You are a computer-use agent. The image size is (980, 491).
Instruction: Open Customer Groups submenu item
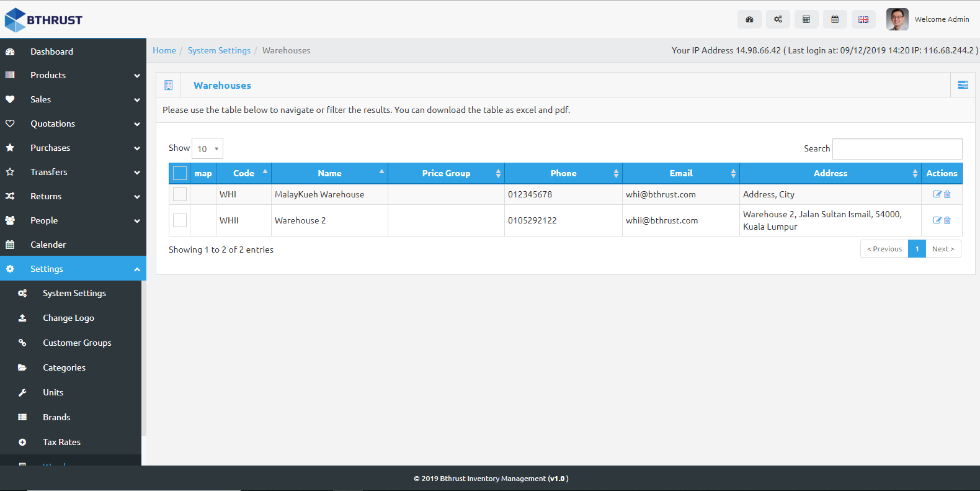pos(71,343)
